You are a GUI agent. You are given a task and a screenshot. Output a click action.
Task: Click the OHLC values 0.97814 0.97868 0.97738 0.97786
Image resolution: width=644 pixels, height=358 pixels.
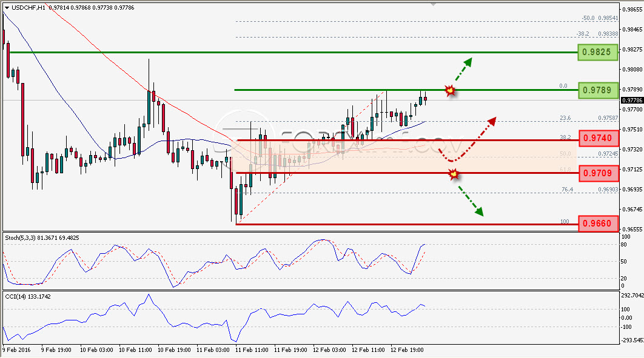click(91, 8)
